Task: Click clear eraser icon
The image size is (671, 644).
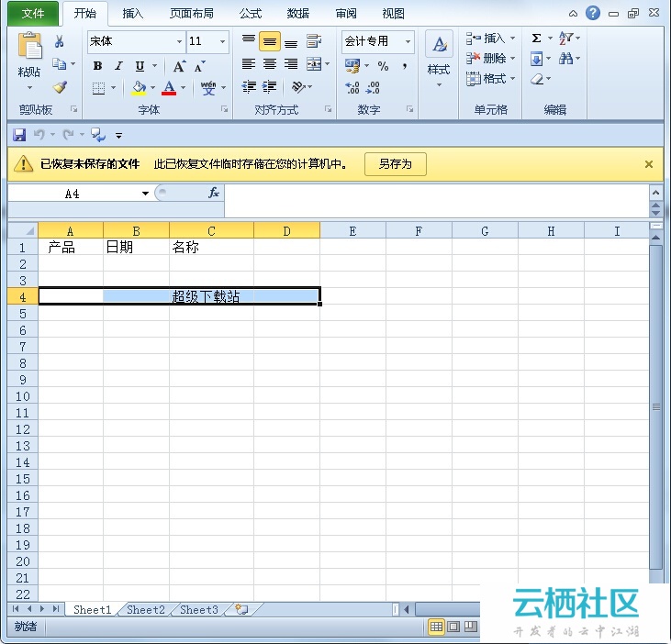Action: 537,79
